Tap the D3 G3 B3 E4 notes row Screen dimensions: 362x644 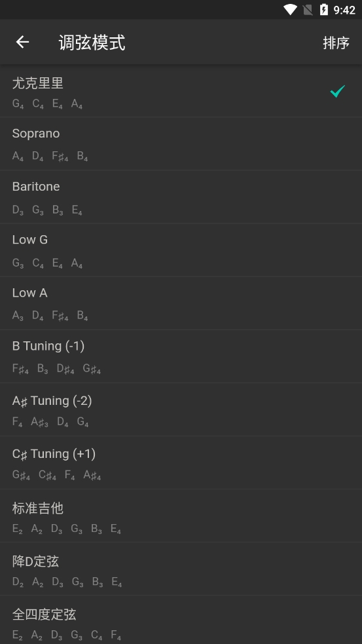[47, 210]
